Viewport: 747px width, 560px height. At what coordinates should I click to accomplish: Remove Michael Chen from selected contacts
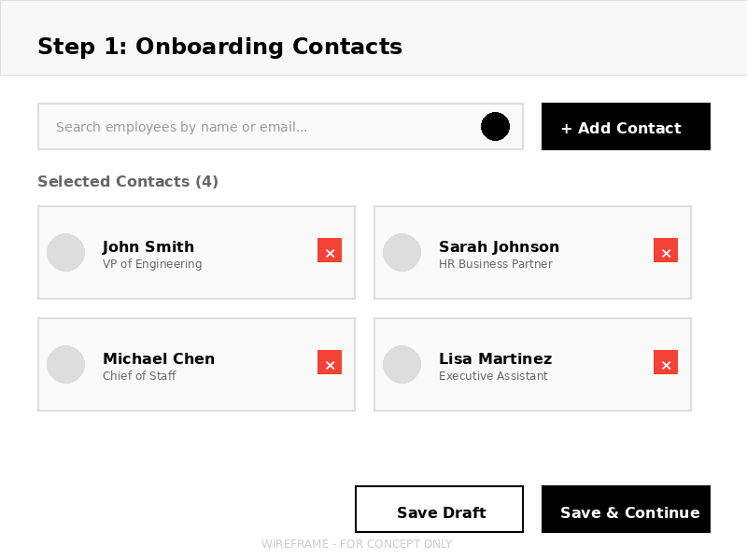[330, 363]
